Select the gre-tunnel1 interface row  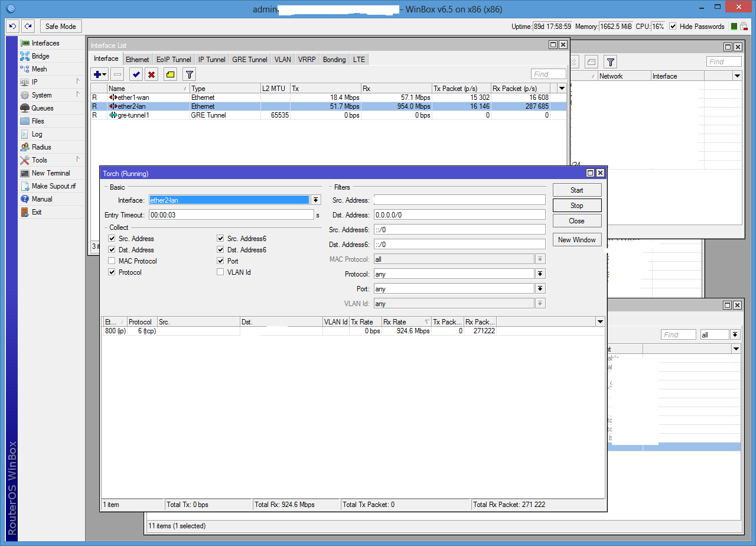pos(328,115)
